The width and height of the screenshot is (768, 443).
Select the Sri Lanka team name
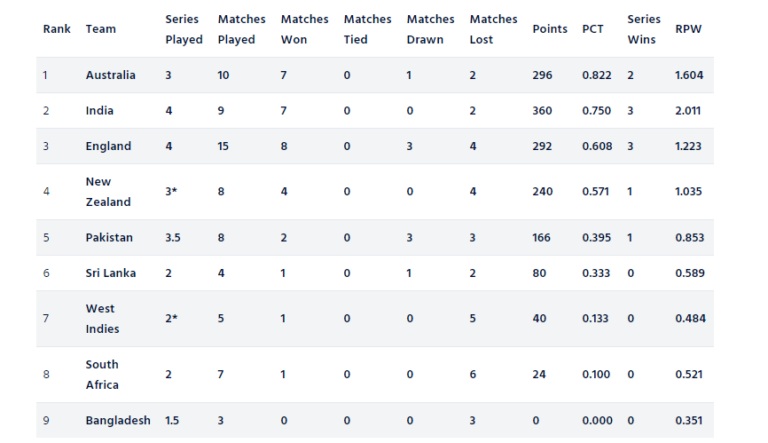(x=110, y=273)
